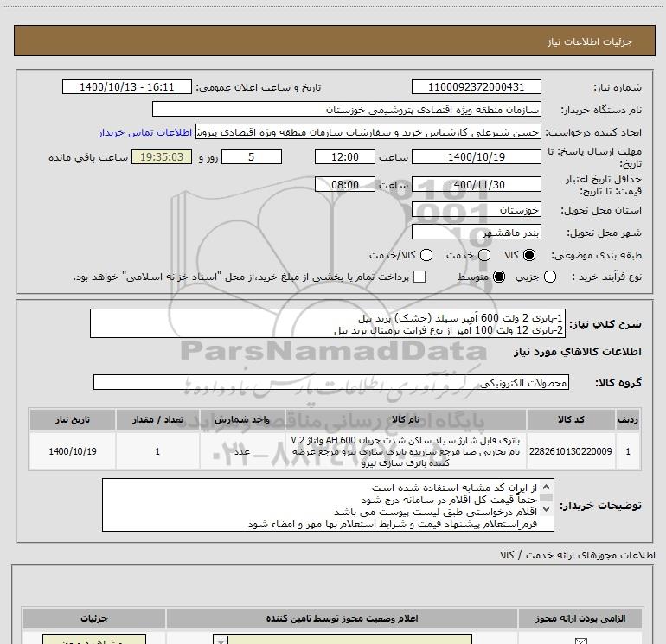
Task: Click goods group field محصولات الکترونیکی
Action: click(x=331, y=382)
